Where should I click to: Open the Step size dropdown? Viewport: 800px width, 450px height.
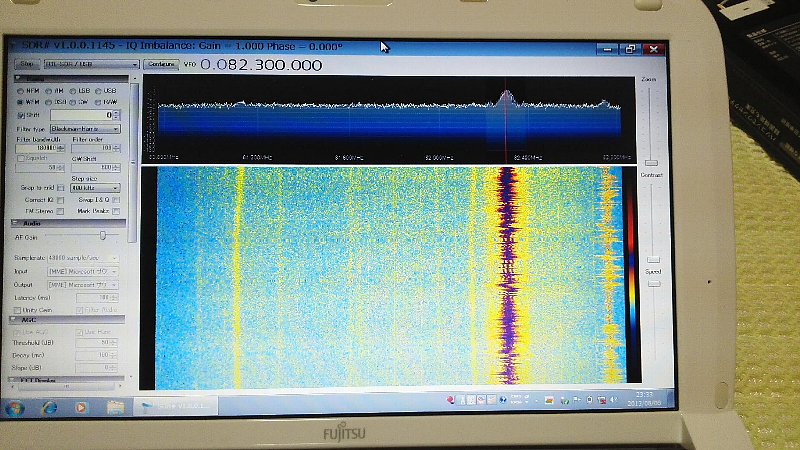click(96, 188)
